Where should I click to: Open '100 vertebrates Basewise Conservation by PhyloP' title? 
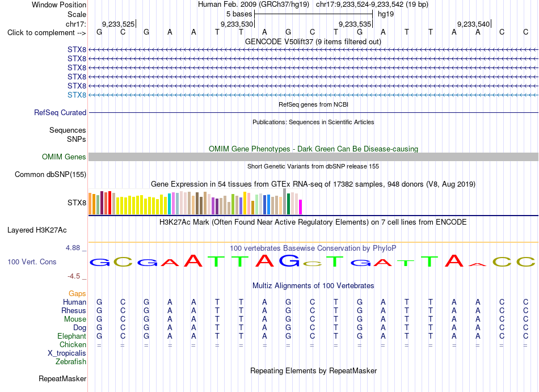point(313,248)
